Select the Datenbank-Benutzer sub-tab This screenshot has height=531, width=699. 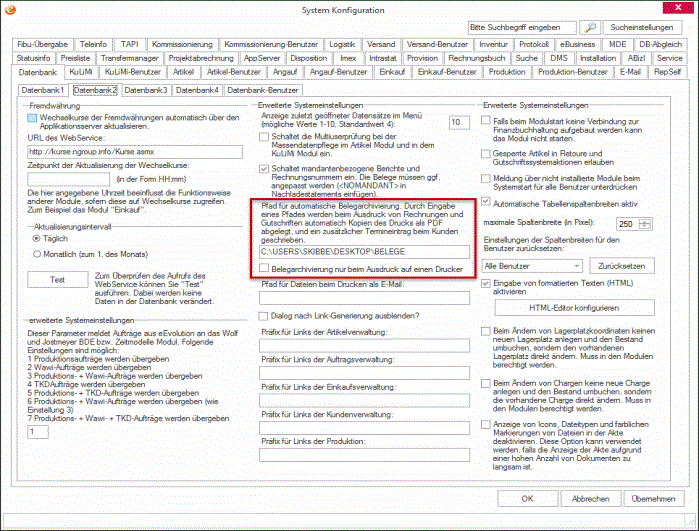(x=263, y=90)
